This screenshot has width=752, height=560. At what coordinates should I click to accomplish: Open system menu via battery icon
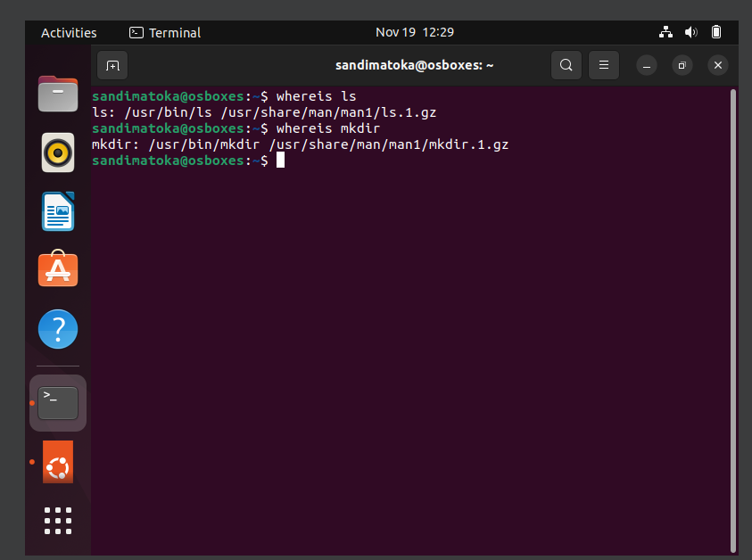[x=716, y=32]
